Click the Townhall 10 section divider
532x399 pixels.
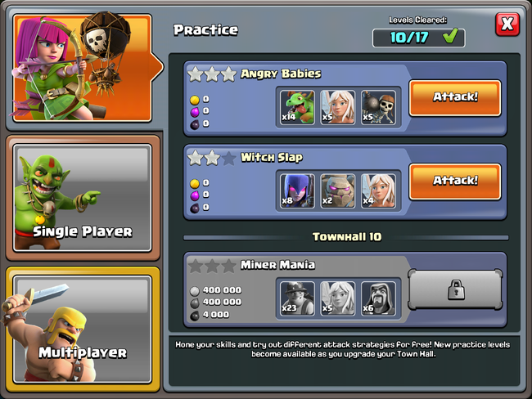[x=346, y=237]
